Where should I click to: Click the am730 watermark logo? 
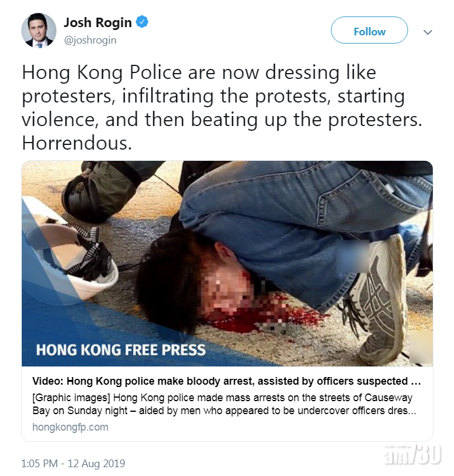coord(412,454)
